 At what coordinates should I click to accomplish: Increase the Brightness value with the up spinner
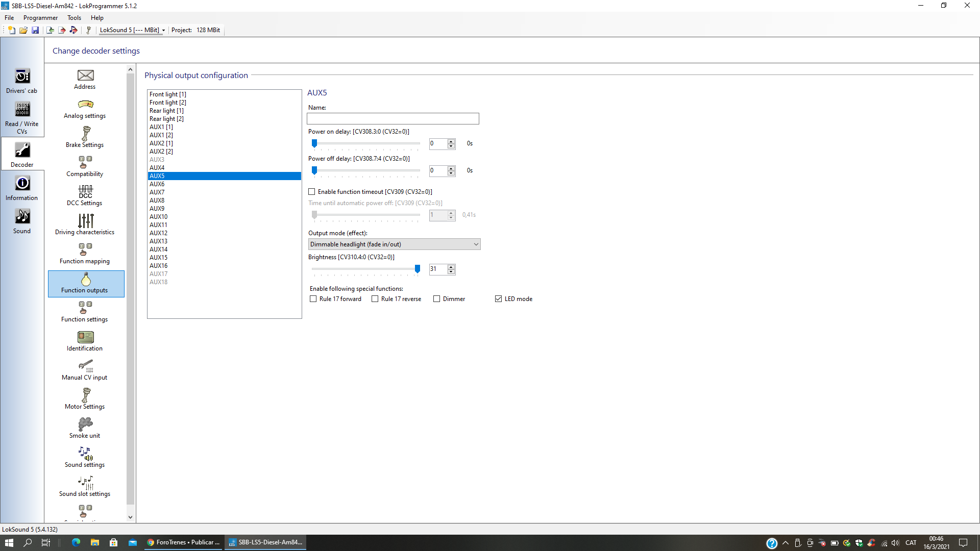click(x=451, y=266)
